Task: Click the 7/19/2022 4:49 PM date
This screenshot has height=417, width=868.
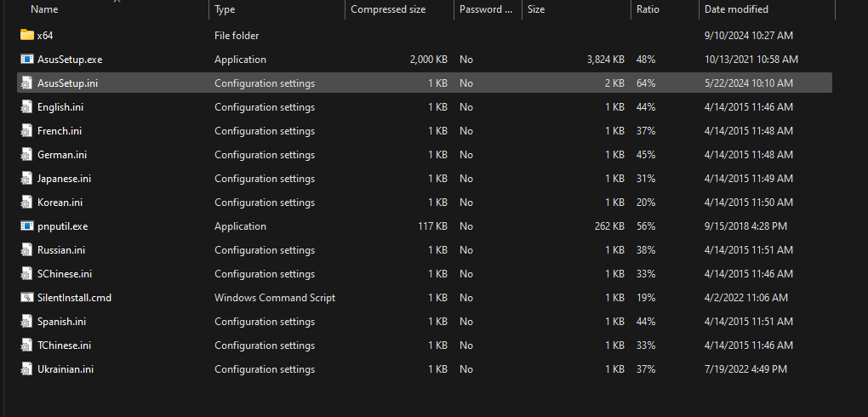Action: pyautogui.click(x=745, y=368)
